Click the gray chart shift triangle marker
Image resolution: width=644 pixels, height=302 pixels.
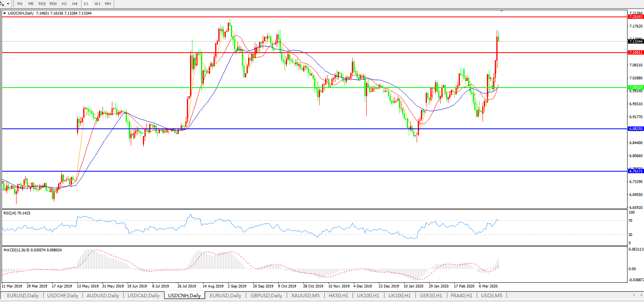(501, 11)
